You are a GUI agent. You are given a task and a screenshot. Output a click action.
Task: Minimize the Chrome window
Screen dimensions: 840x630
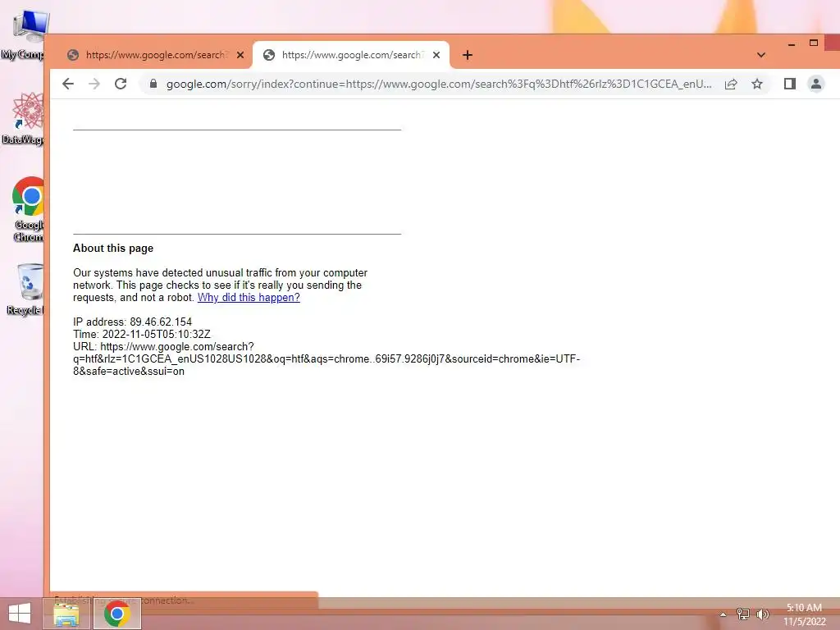tap(792, 44)
